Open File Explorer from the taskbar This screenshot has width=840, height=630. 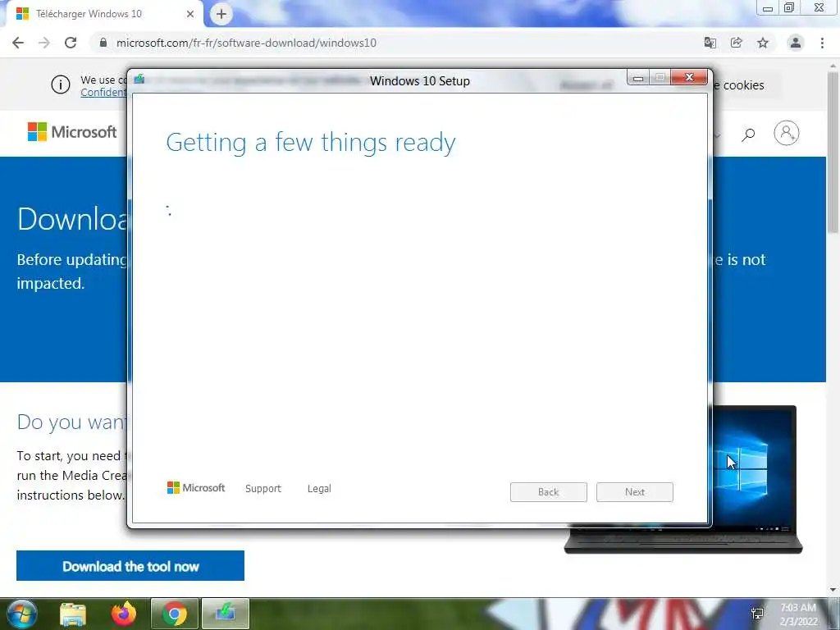pos(73,614)
